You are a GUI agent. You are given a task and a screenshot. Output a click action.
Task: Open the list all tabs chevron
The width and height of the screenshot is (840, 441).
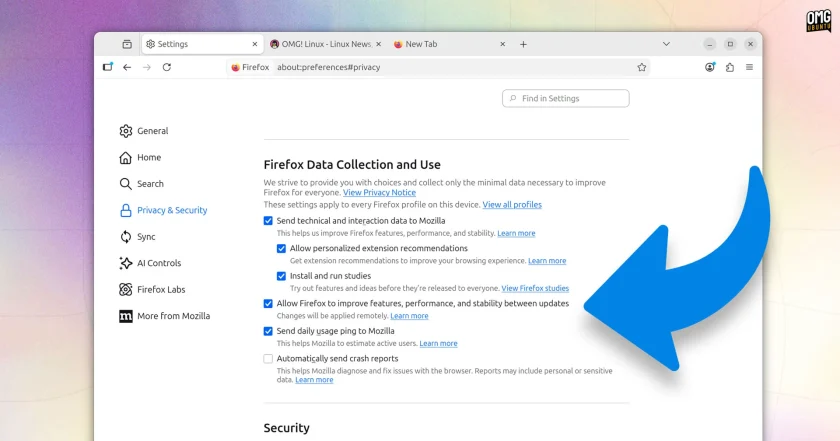666,44
